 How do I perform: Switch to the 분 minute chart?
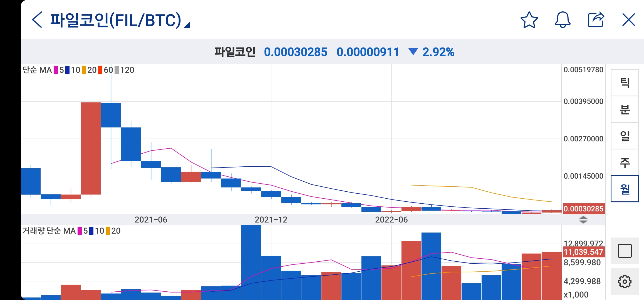[x=625, y=109]
